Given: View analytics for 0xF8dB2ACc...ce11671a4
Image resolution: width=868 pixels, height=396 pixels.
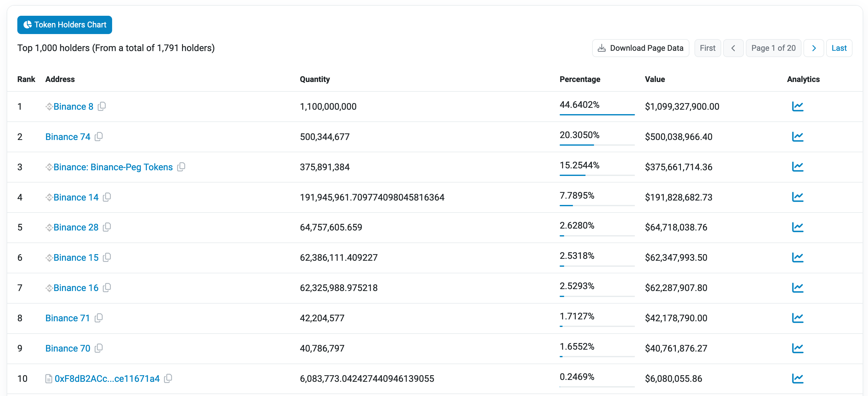Looking at the screenshot, I should click(797, 378).
